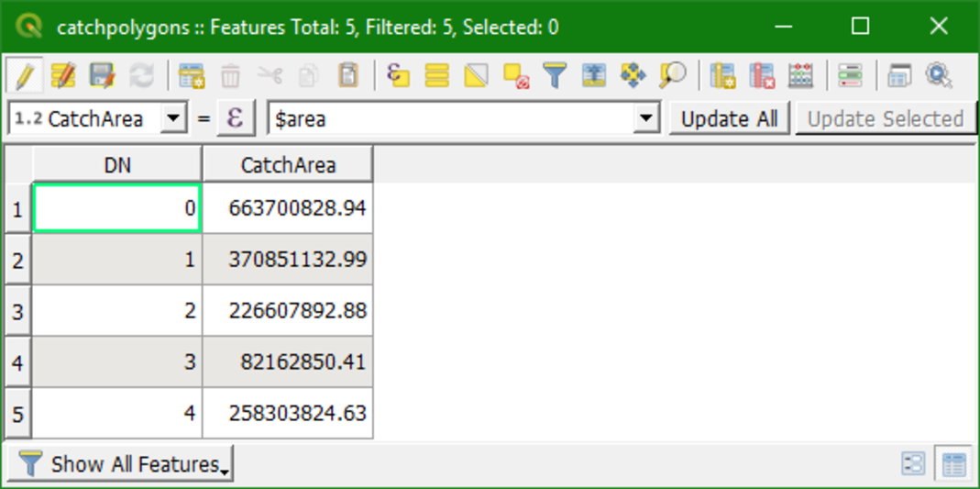The image size is (980, 489).
Task: Move selection to top icon
Action: [x=594, y=76]
